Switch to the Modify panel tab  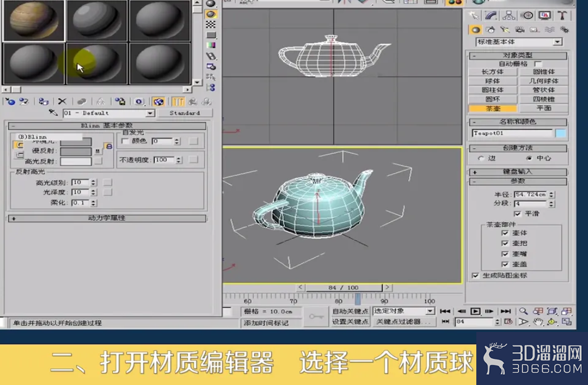[x=491, y=16]
